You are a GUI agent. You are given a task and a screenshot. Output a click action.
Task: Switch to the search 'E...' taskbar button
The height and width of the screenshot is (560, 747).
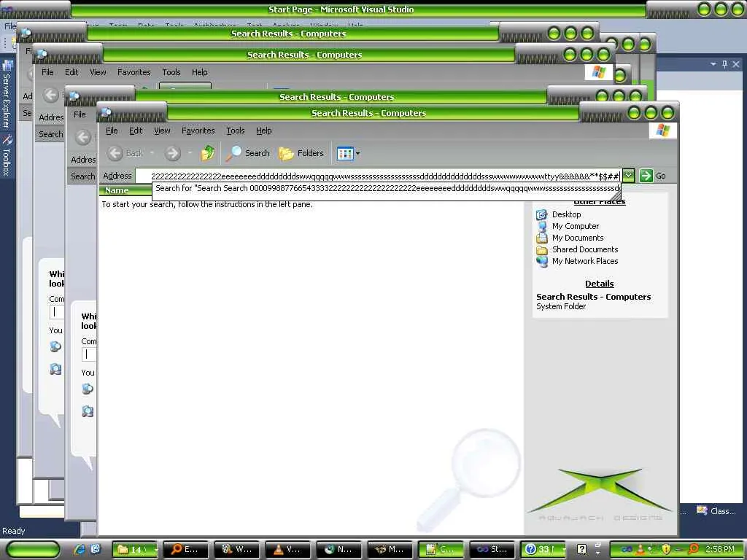[x=186, y=550]
